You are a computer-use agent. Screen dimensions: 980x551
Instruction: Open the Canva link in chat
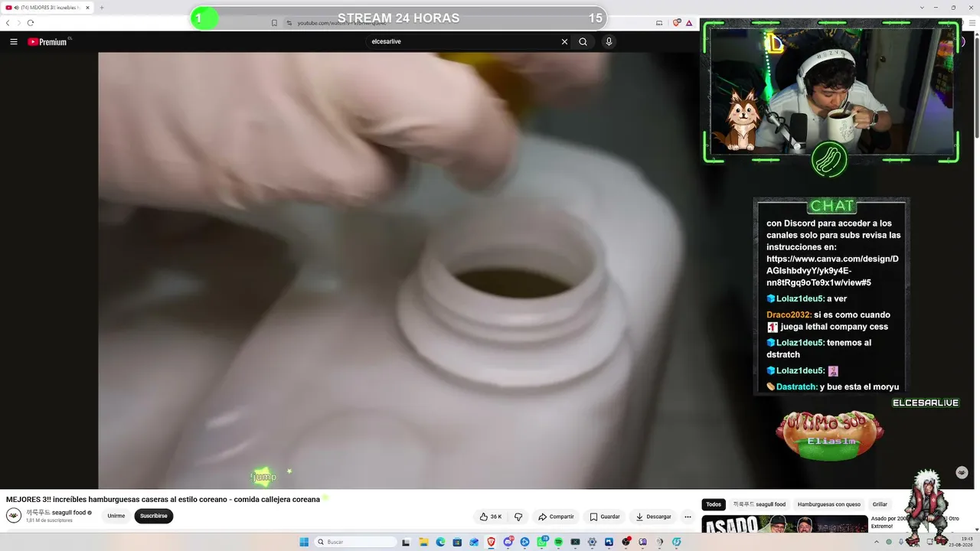coord(832,271)
